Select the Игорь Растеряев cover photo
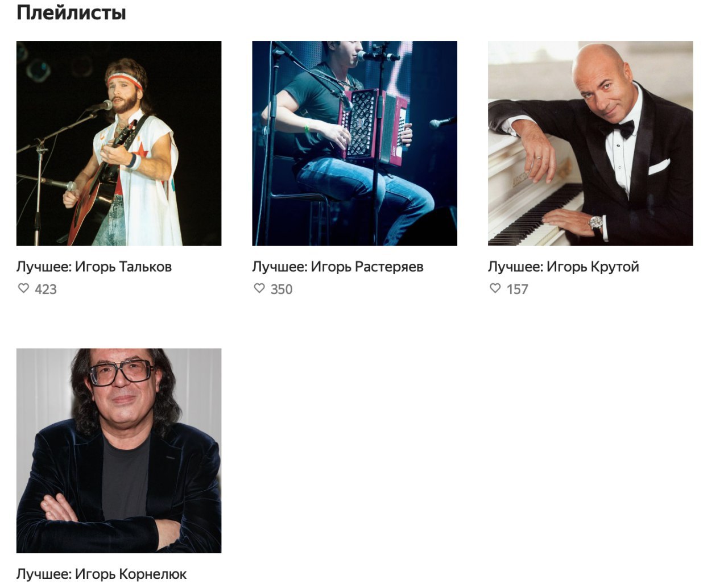This screenshot has width=728, height=584. pos(355,143)
